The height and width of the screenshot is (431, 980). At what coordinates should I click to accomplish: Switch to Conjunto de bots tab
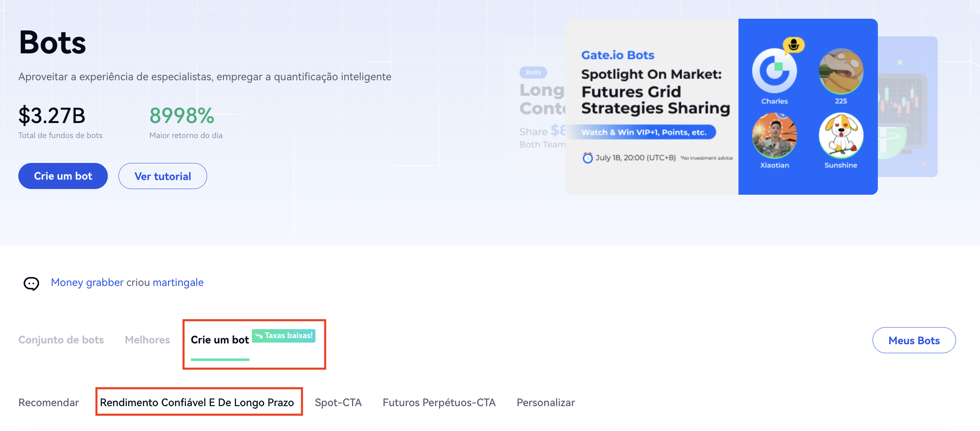pos(61,340)
